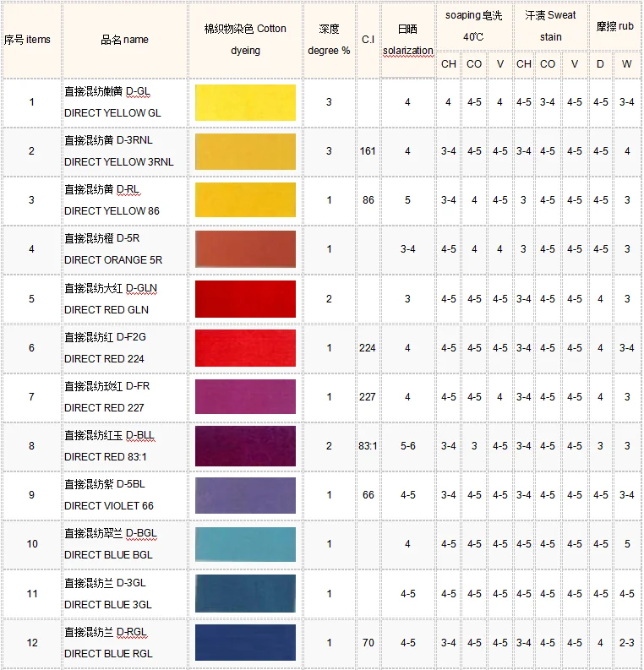Click the '深度 degree %' column header
This screenshot has width=644, height=670.
329,40
